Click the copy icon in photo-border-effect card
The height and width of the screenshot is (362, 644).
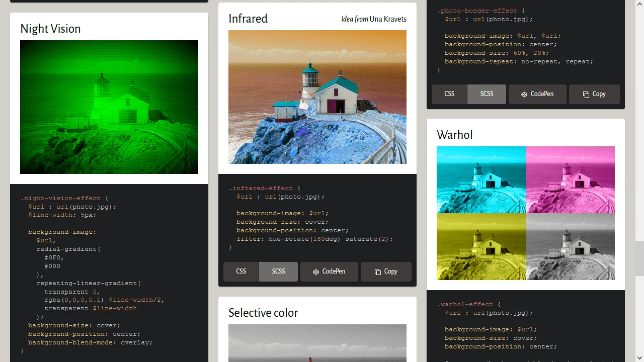586,94
